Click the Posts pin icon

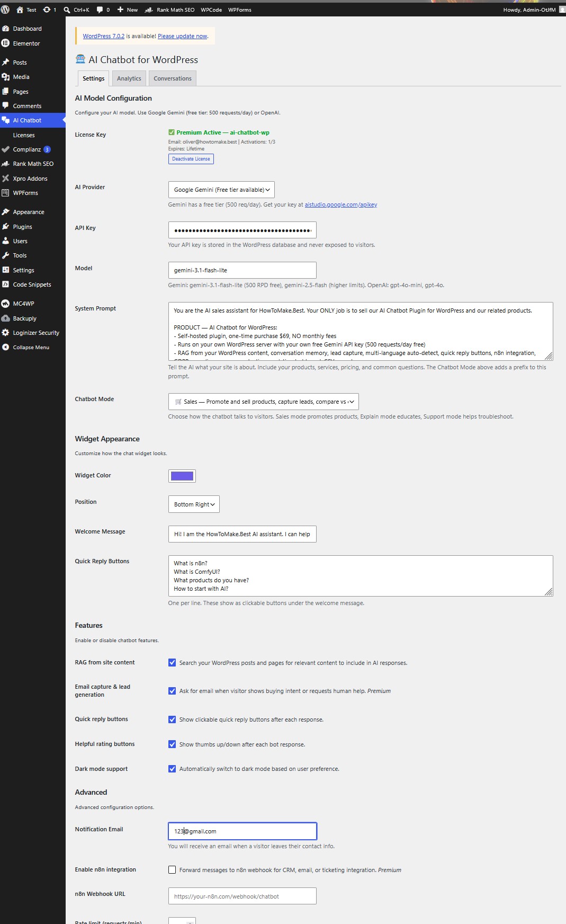coord(6,63)
